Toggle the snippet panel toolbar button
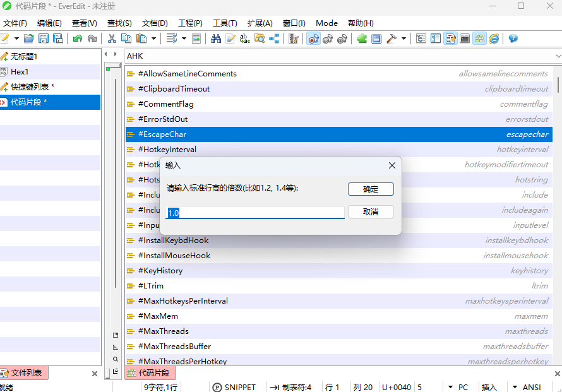 pos(479,39)
